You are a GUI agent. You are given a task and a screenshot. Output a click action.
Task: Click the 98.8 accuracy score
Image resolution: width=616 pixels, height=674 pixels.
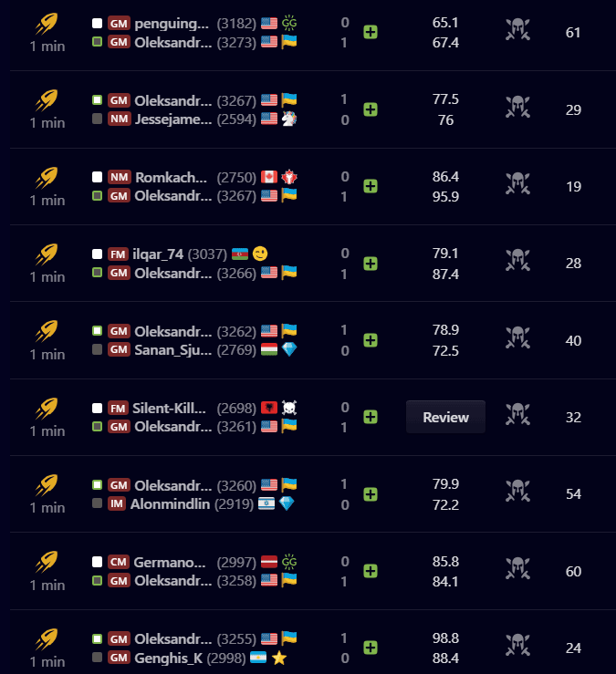coord(445,638)
